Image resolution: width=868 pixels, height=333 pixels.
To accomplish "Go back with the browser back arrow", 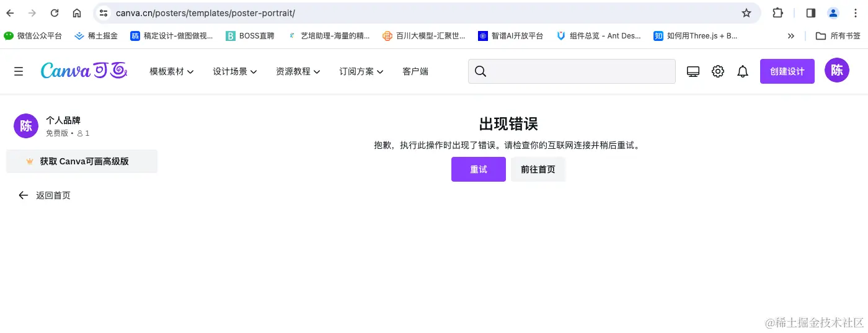I will [10, 13].
